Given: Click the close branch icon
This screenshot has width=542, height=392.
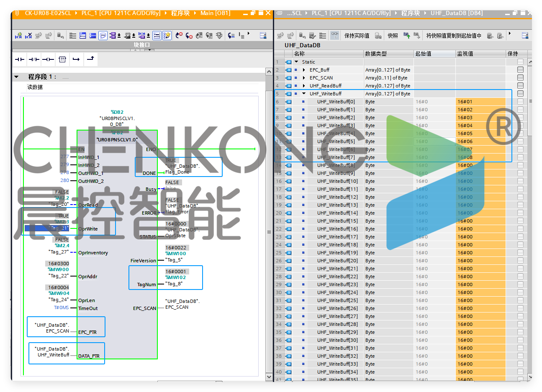Looking at the screenshot, I should pyautogui.click(x=90, y=59).
